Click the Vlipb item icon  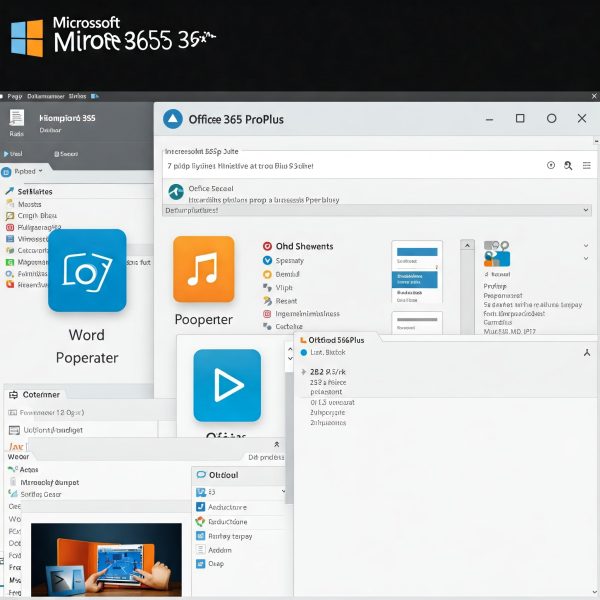pyautogui.click(x=267, y=287)
